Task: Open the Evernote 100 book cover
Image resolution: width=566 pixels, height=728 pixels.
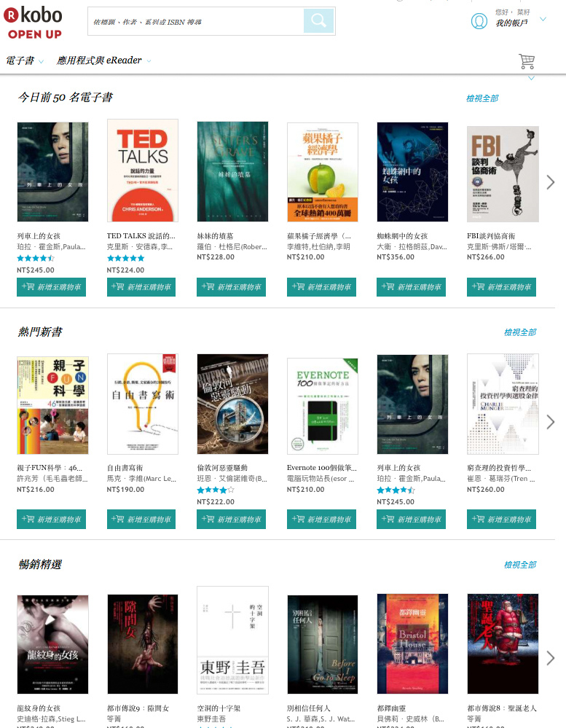Action: [x=323, y=406]
